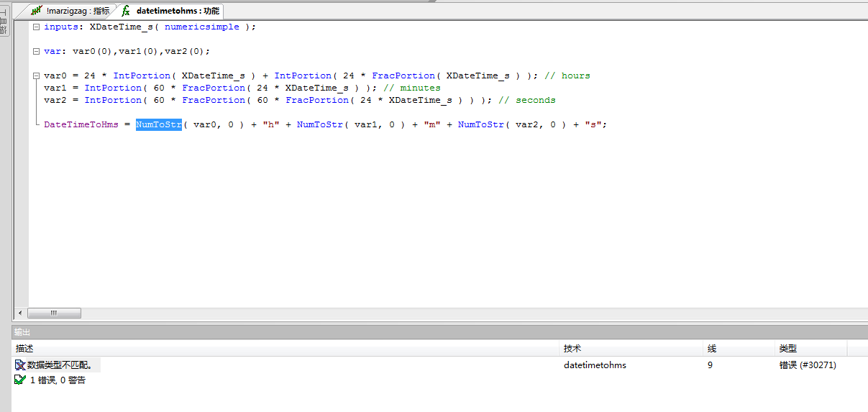The height and width of the screenshot is (412, 868).
Task: Click var0(0) in the declaration line
Action: tap(93, 51)
